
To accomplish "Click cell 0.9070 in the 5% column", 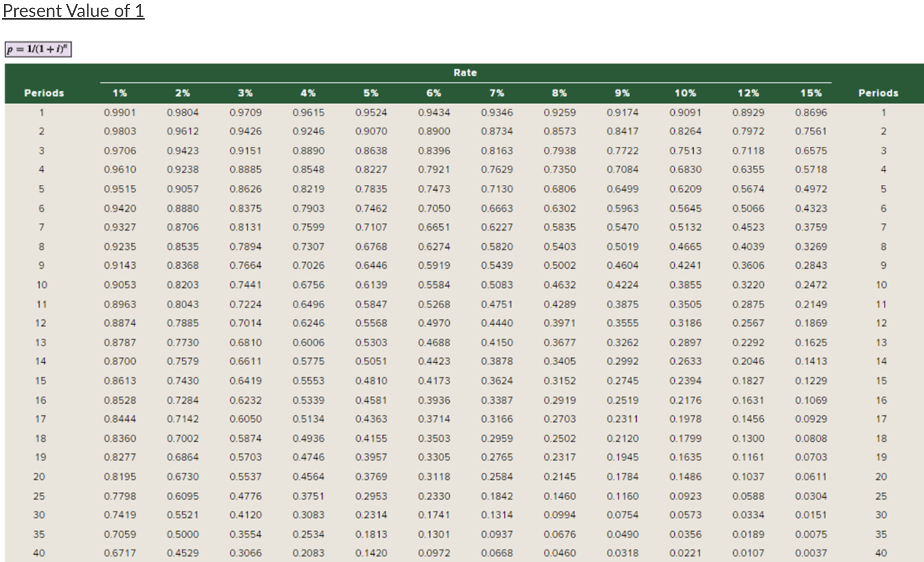I will [x=371, y=132].
